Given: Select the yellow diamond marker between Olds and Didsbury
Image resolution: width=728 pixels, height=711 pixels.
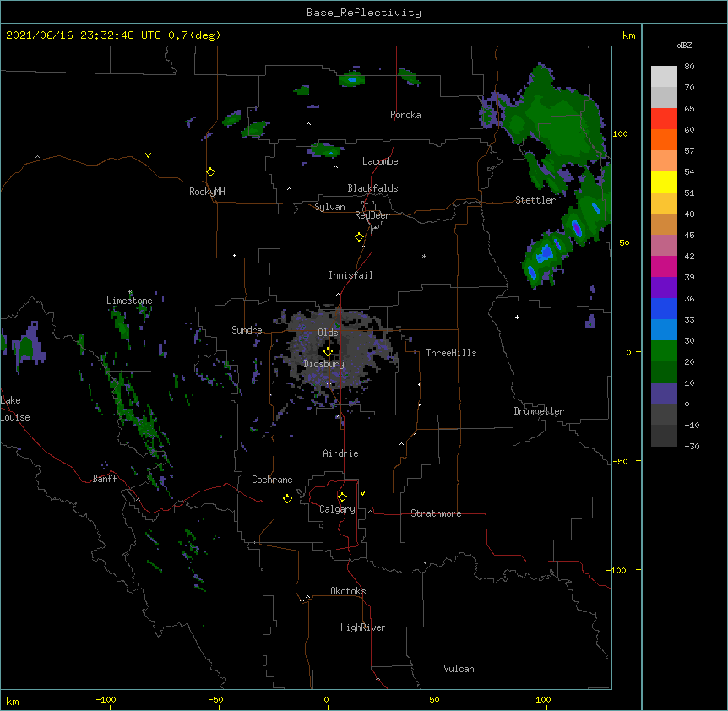Looking at the screenshot, I should 328,351.
